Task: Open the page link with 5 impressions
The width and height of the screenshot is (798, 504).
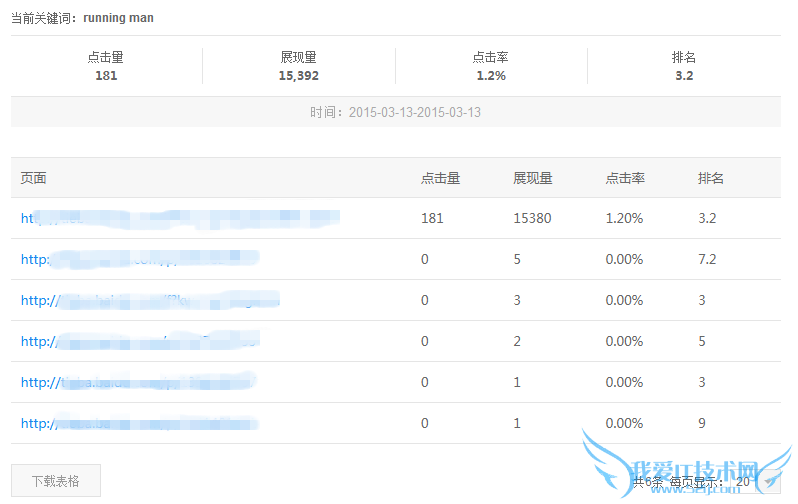Action: click(x=140, y=259)
